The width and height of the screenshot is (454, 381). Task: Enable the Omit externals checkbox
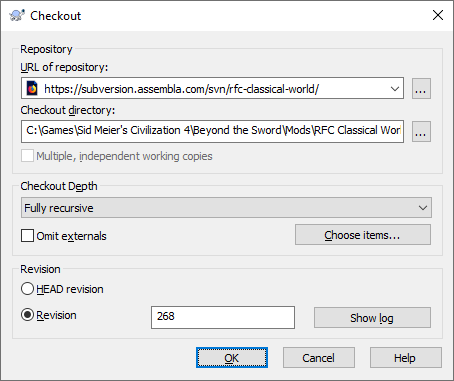(x=27, y=235)
